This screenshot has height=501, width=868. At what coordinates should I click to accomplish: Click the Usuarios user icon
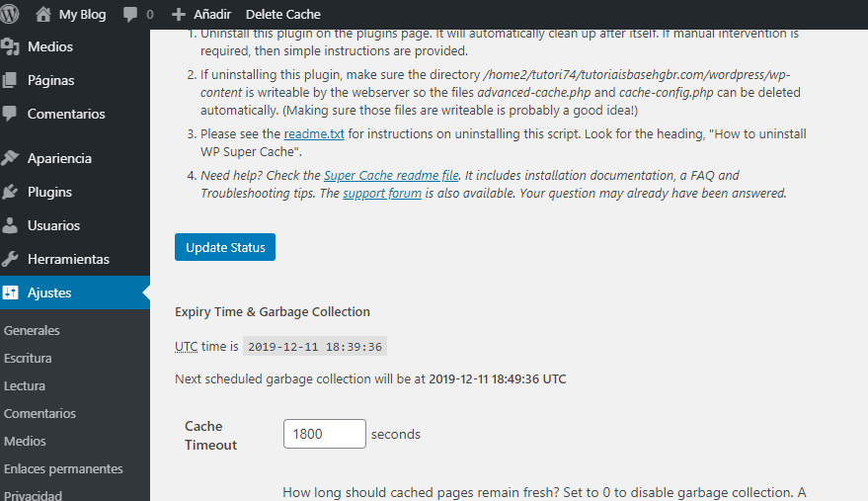10,225
